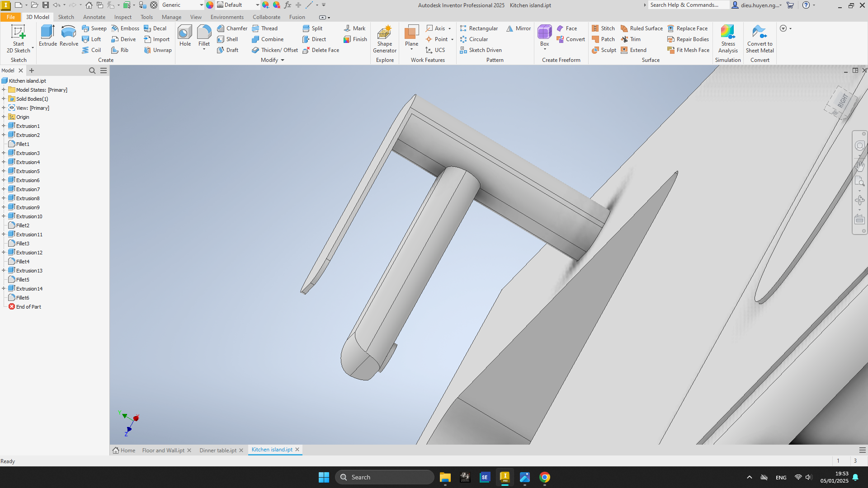Image resolution: width=868 pixels, height=488 pixels.
Task: Select the Delete Face tool
Action: pyautogui.click(x=321, y=50)
